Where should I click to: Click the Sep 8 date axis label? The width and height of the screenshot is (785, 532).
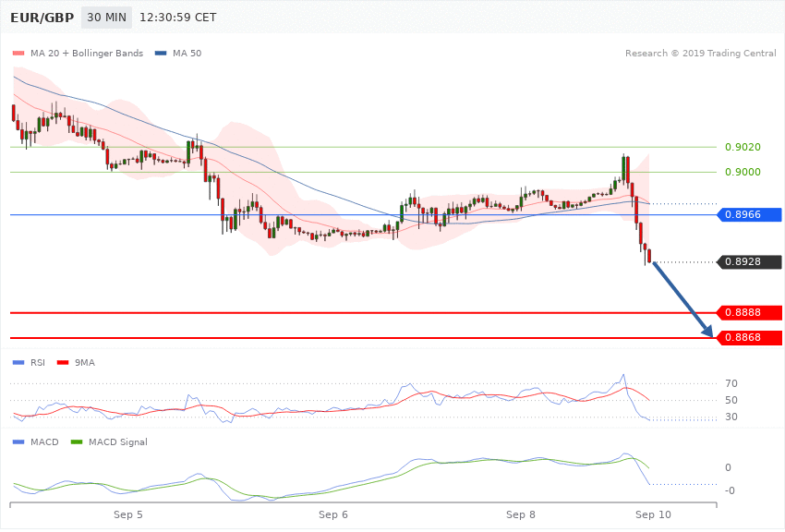click(521, 514)
